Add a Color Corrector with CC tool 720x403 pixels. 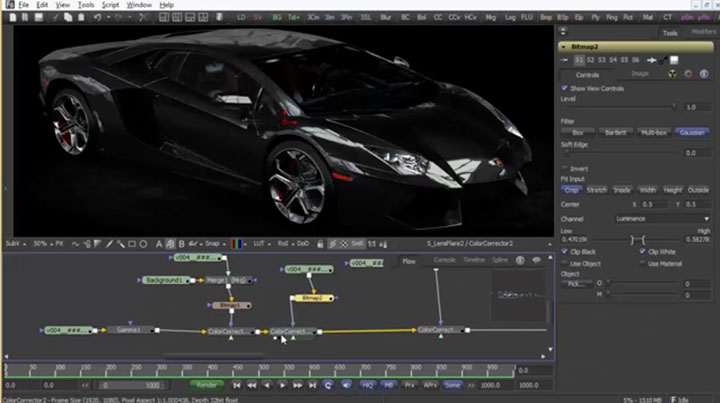438,17
